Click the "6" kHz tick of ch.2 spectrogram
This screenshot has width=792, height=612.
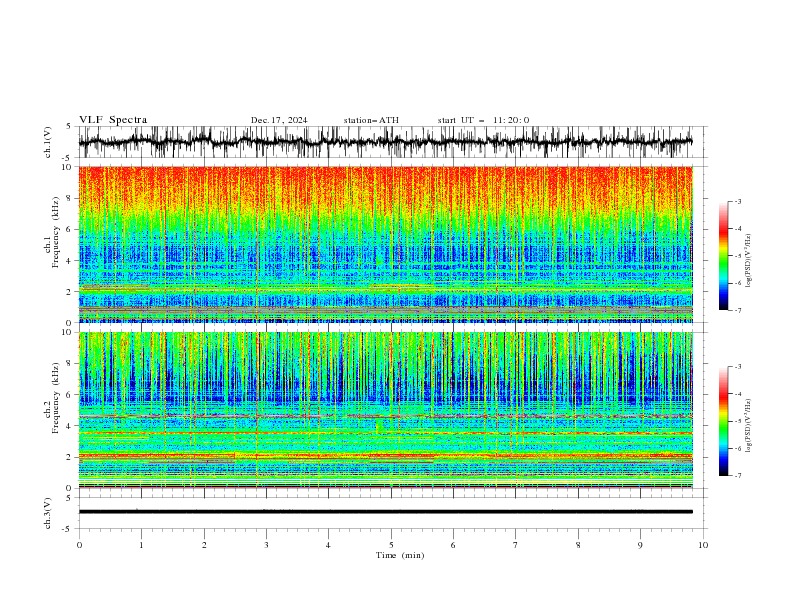click(71, 394)
